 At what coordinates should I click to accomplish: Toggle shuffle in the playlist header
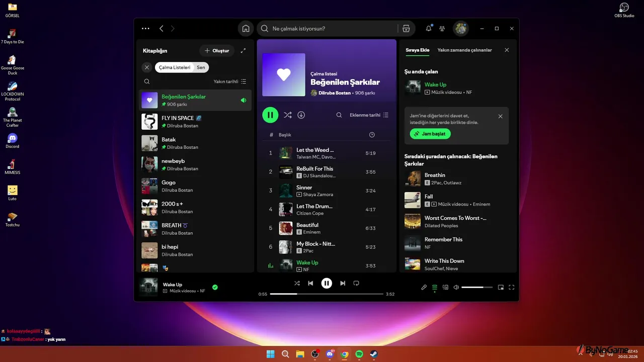(287, 115)
